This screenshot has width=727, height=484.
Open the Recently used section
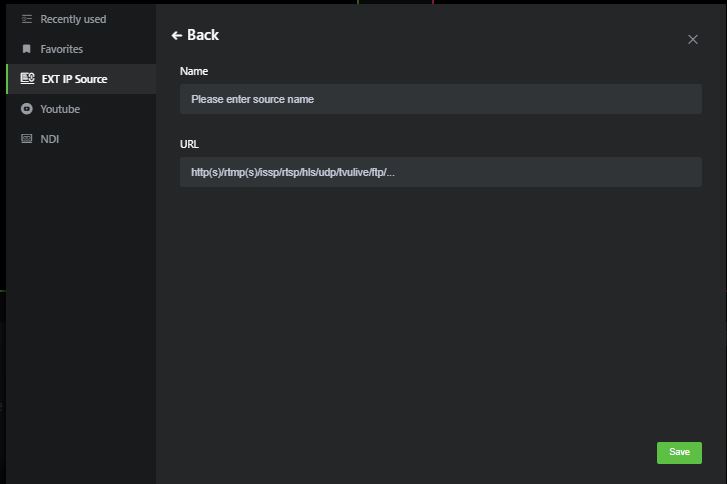pos(81,19)
